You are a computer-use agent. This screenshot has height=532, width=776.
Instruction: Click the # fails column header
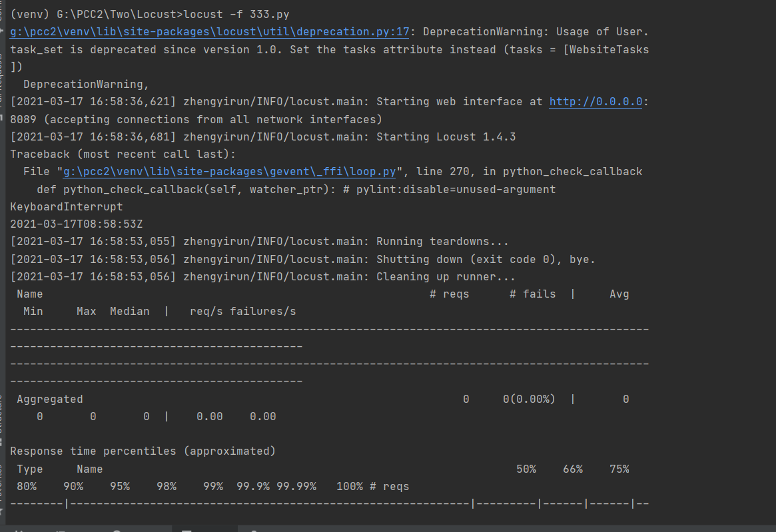pos(533,294)
